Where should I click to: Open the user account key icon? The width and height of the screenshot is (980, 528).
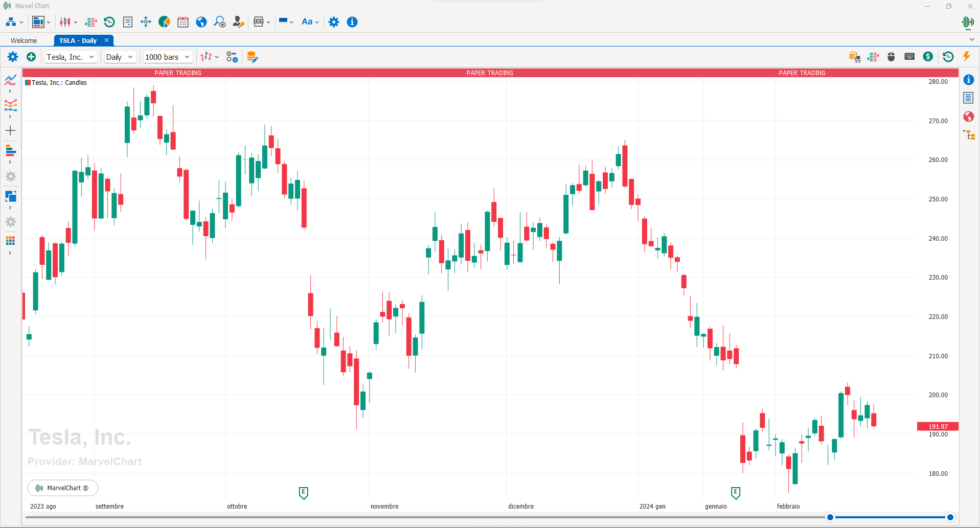[x=238, y=22]
